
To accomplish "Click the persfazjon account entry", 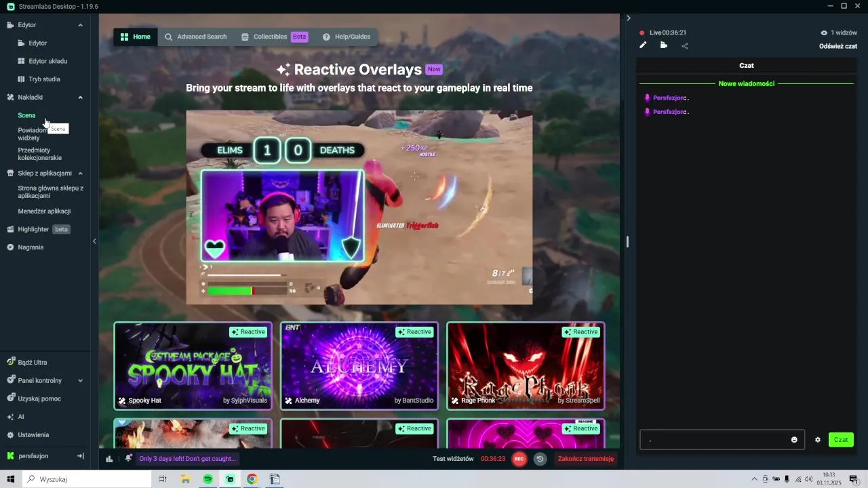I will click(28, 456).
